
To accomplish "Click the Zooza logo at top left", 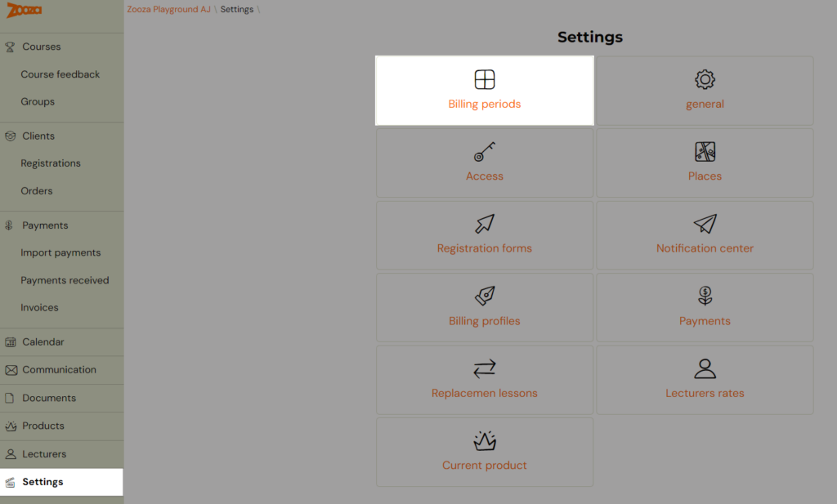I will click(25, 10).
